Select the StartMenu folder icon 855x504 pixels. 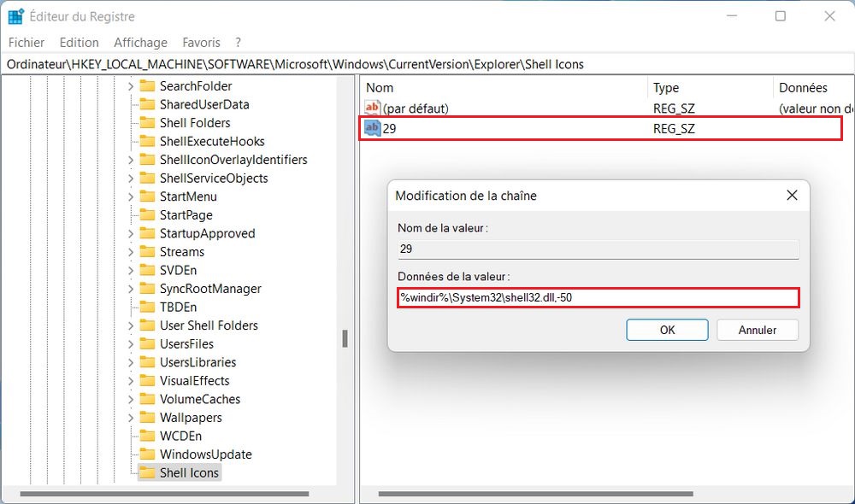[147, 196]
